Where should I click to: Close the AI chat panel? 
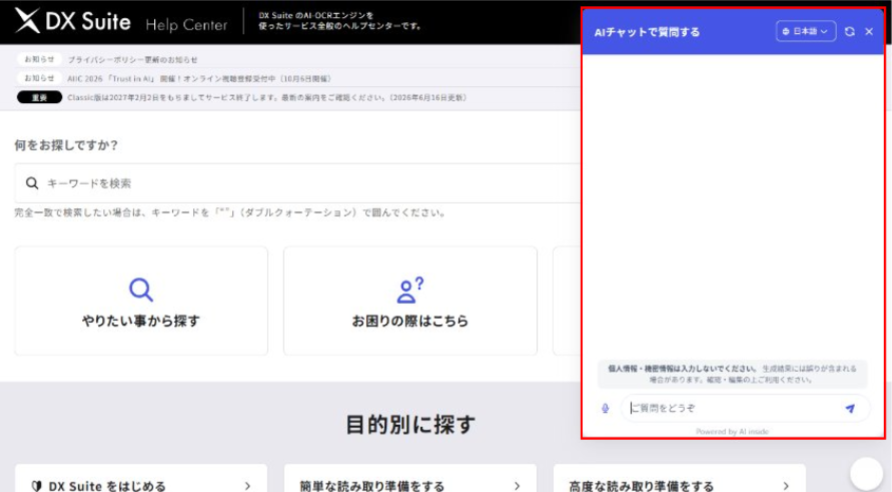point(869,32)
